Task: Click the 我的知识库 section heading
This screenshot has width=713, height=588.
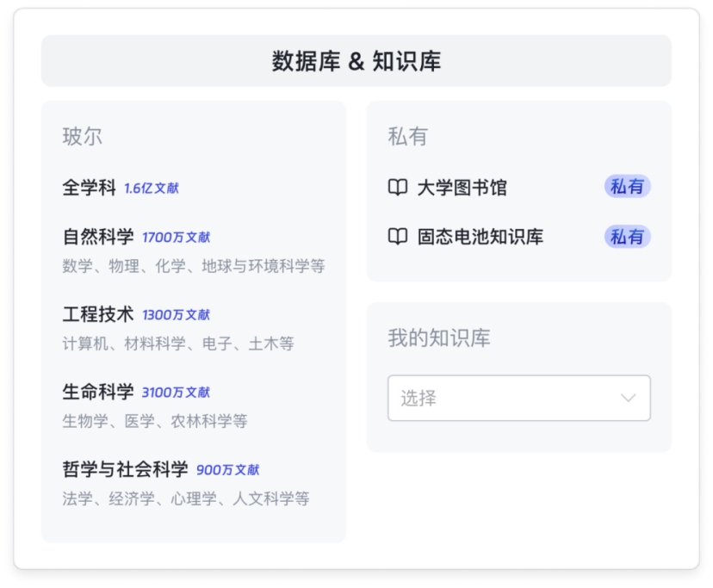Action: pos(439,338)
